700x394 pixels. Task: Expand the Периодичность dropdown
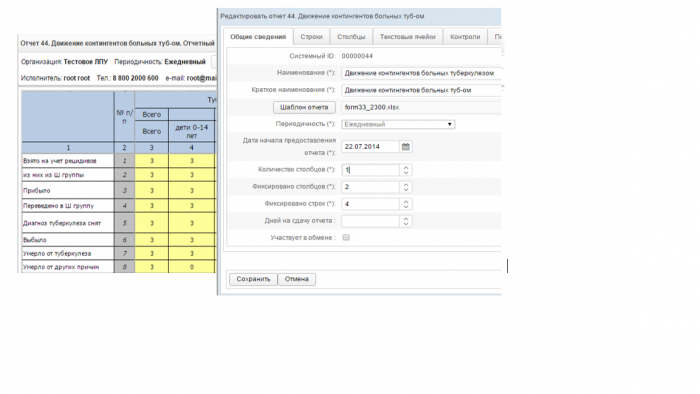point(398,124)
